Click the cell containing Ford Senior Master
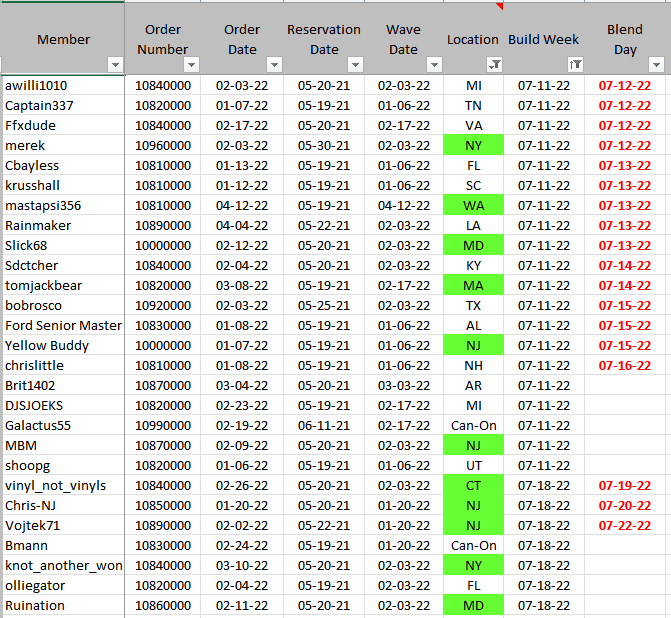 pyautogui.click(x=63, y=325)
